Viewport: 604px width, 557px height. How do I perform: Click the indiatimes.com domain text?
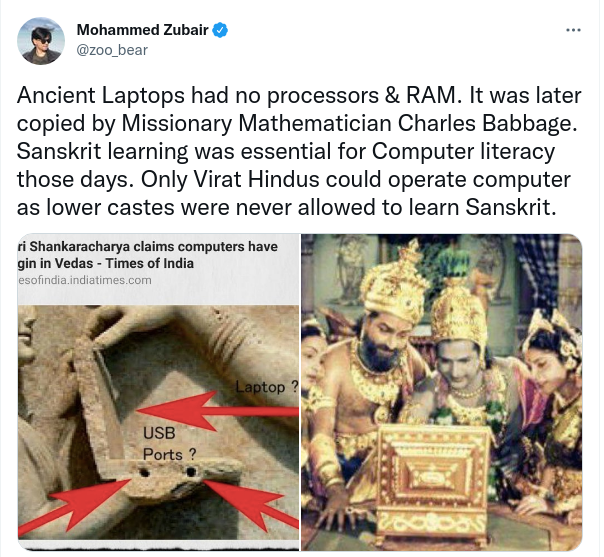[85, 280]
